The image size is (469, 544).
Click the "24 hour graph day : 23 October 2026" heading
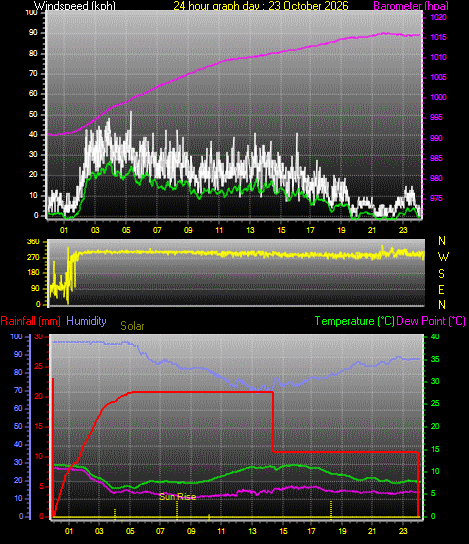[261, 6]
